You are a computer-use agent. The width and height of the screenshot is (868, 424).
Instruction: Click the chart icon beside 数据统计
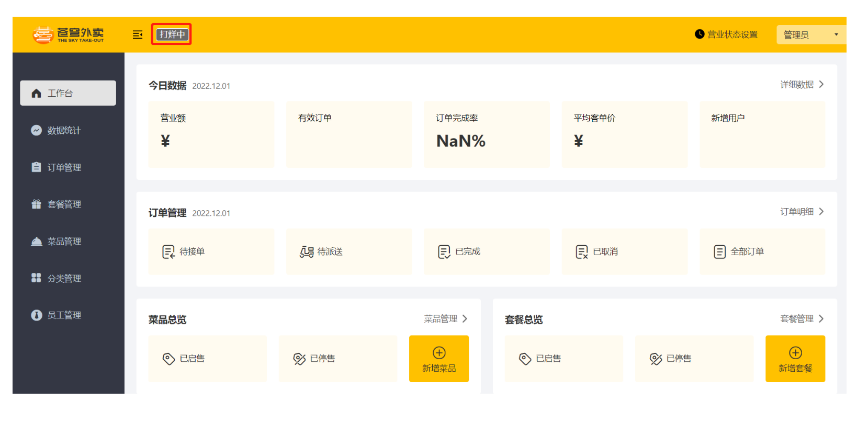point(36,130)
